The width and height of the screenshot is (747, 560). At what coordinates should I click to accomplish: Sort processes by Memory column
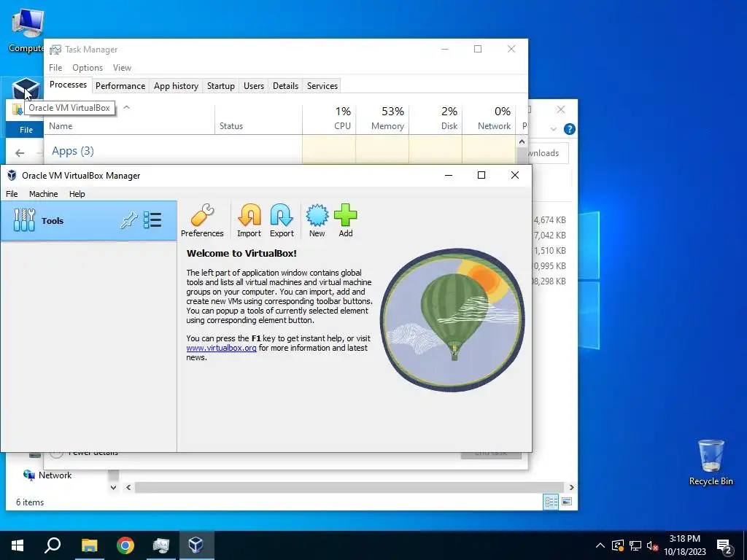(382, 118)
